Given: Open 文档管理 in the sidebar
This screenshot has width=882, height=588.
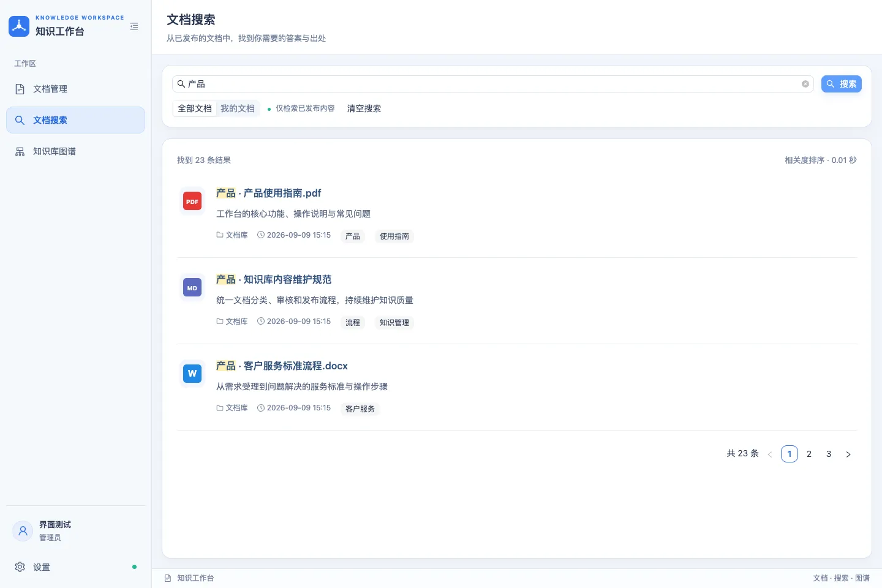Looking at the screenshot, I should pyautogui.click(x=75, y=89).
